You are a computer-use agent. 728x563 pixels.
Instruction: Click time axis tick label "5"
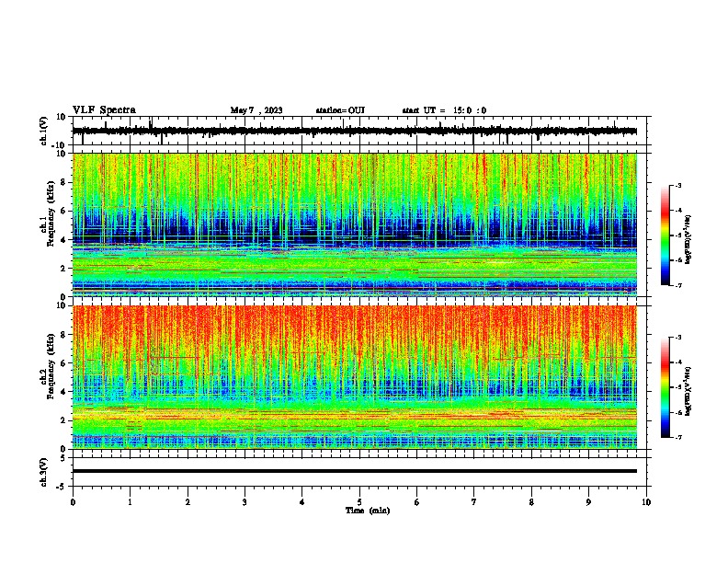359,502
